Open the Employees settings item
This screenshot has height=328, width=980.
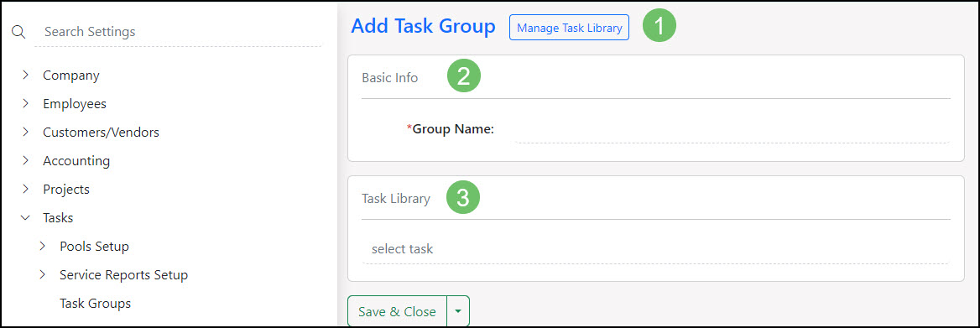click(x=75, y=104)
